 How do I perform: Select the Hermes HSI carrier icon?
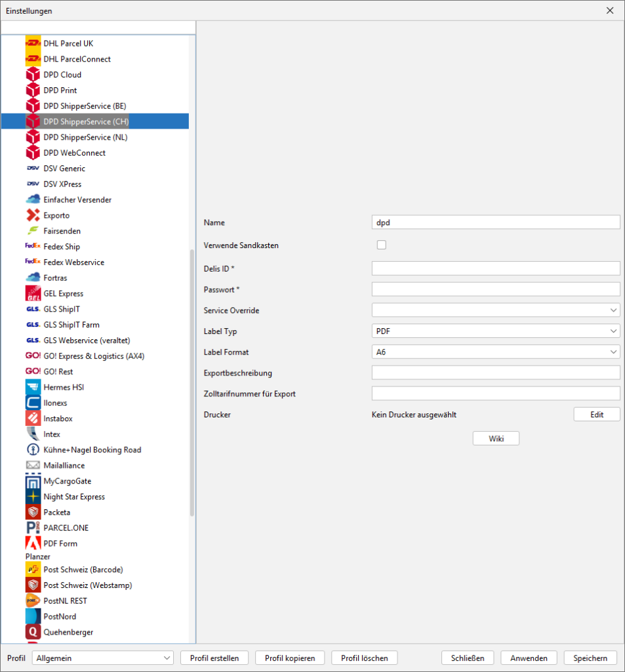pyautogui.click(x=33, y=387)
